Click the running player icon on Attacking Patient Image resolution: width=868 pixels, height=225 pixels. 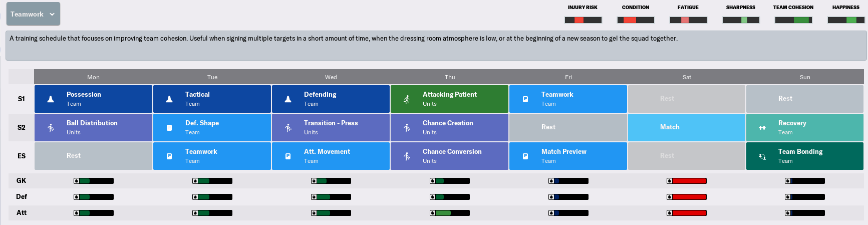coord(407,99)
